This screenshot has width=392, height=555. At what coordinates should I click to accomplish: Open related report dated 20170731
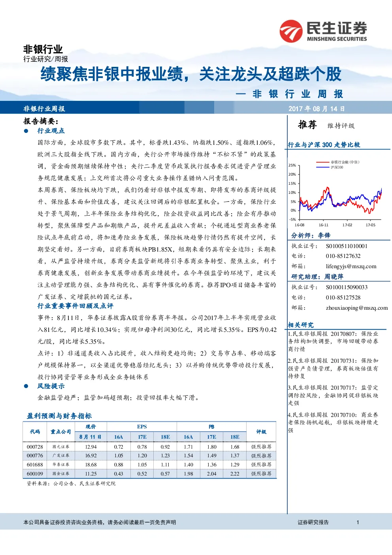pyautogui.click(x=333, y=368)
